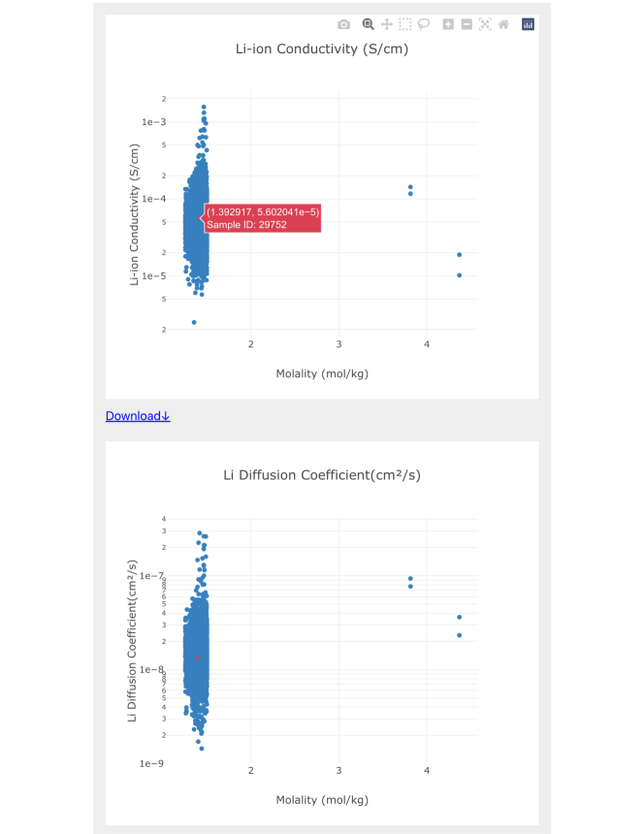The height and width of the screenshot is (834, 644).
Task: Click the Zoom in plus icon
Action: (448, 24)
